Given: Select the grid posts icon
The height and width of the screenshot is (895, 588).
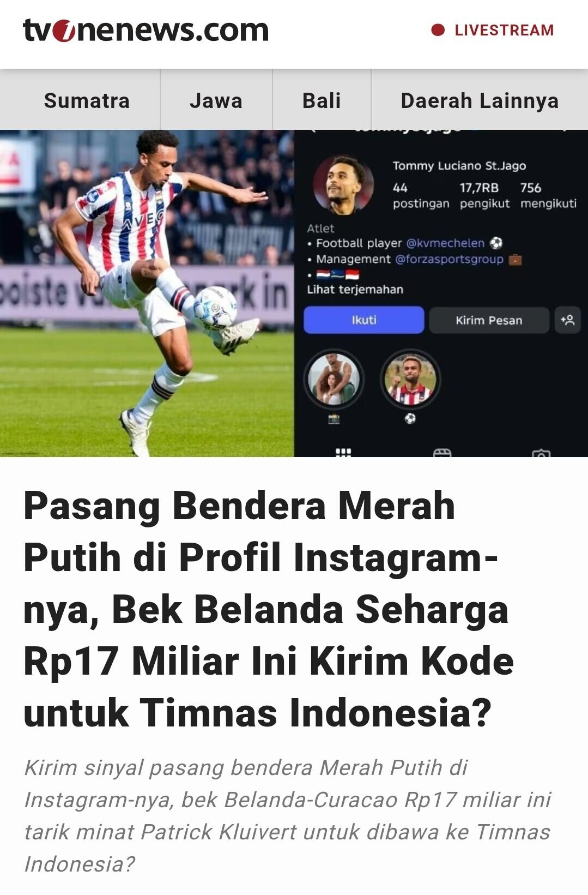Looking at the screenshot, I should pyautogui.click(x=343, y=453).
